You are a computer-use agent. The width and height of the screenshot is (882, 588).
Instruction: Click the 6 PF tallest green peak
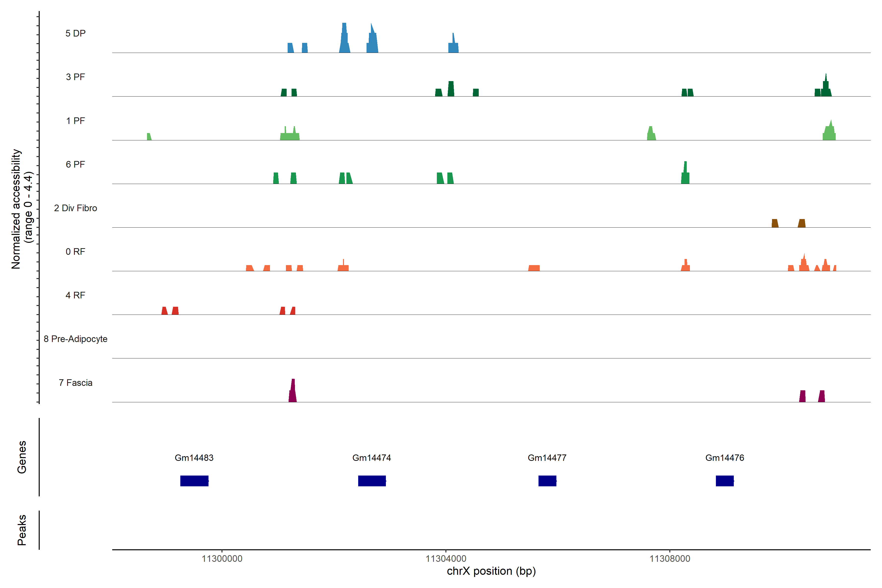[685, 174]
